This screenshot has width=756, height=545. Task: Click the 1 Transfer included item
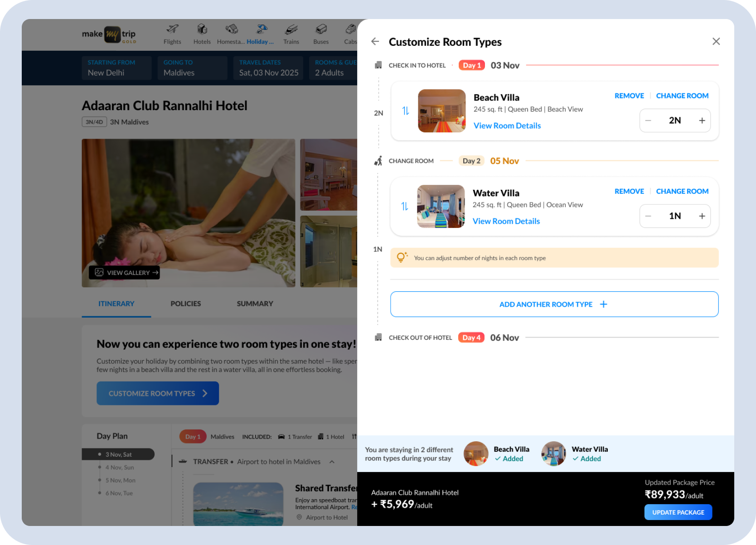pyautogui.click(x=295, y=437)
